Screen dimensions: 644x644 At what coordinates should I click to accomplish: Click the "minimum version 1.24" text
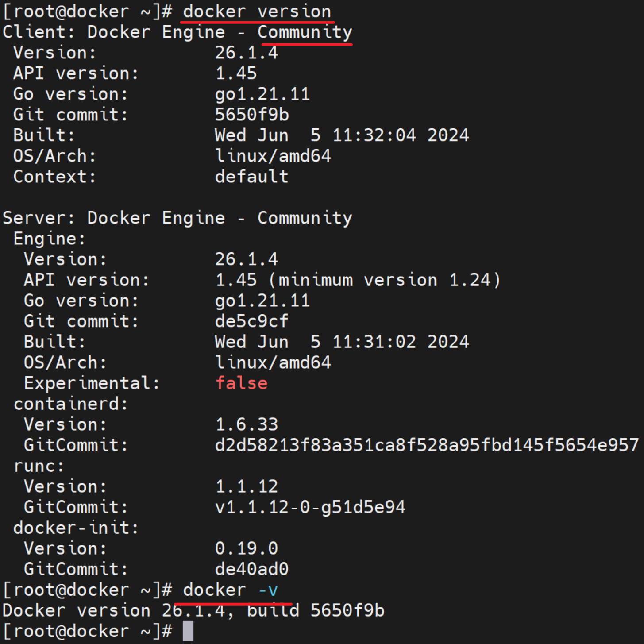click(x=384, y=280)
